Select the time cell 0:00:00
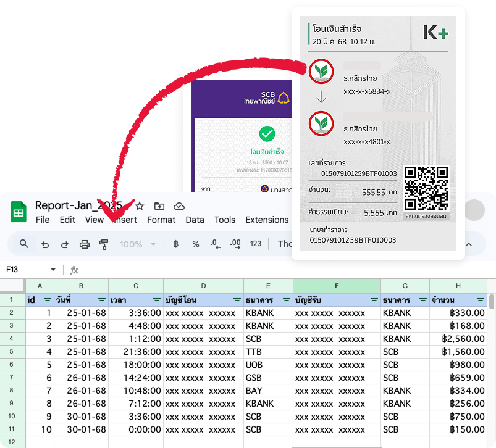 coord(136,429)
